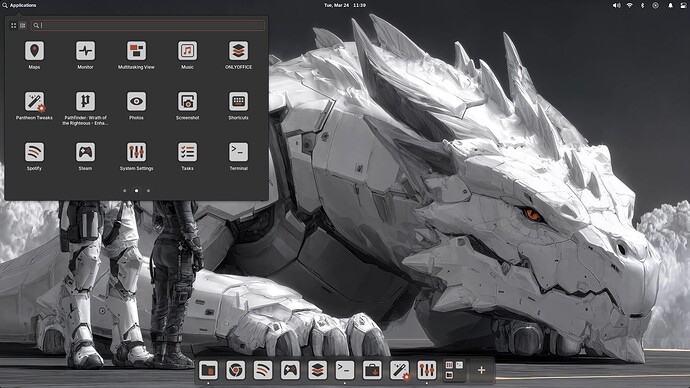
Task: Add a new workspace with the plus button
Action: 481,370
